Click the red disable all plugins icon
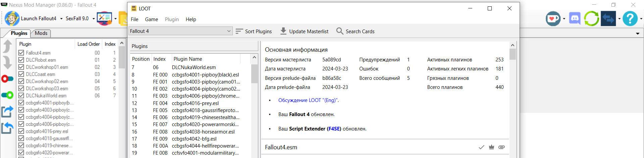Screen dimensions: 644x158 (7, 79)
